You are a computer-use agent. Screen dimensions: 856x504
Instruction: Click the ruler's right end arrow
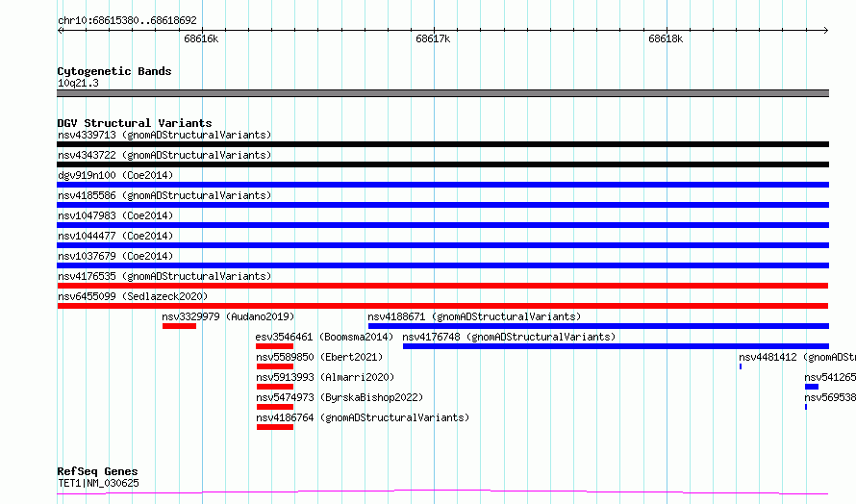point(826,30)
